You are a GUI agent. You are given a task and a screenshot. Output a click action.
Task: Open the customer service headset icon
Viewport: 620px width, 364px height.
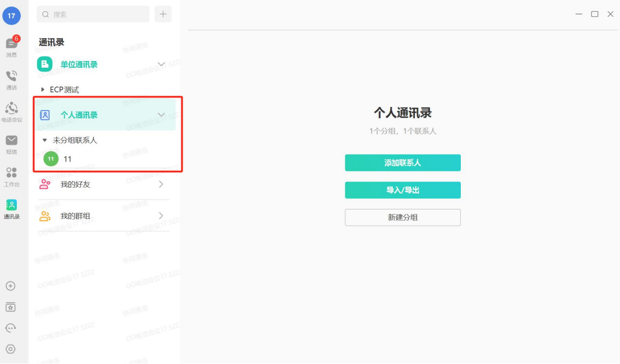12,328
